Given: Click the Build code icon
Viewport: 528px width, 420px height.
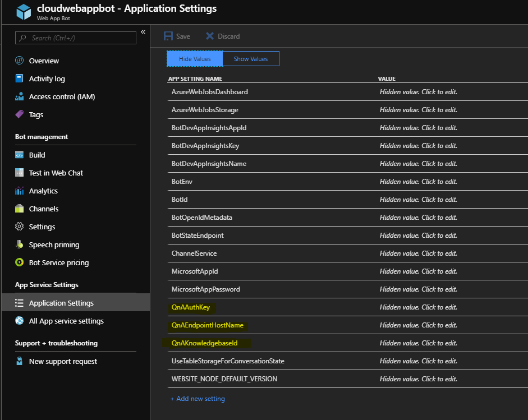Looking at the screenshot, I should tap(19, 155).
